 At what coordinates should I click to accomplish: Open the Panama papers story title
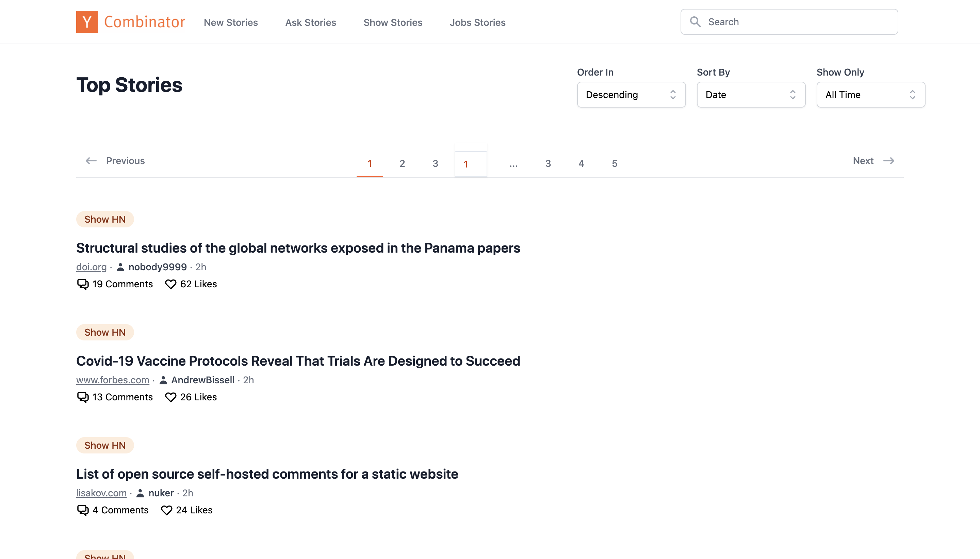298,247
